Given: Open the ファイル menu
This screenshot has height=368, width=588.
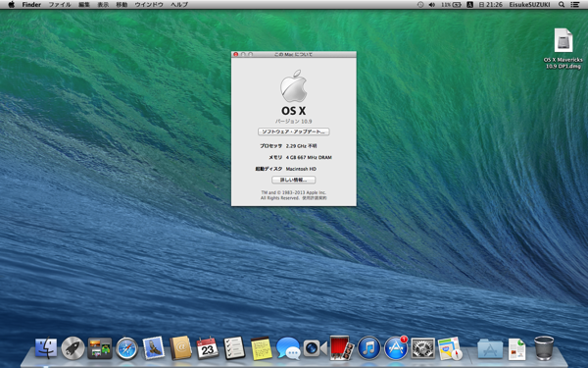Looking at the screenshot, I should [x=60, y=5].
